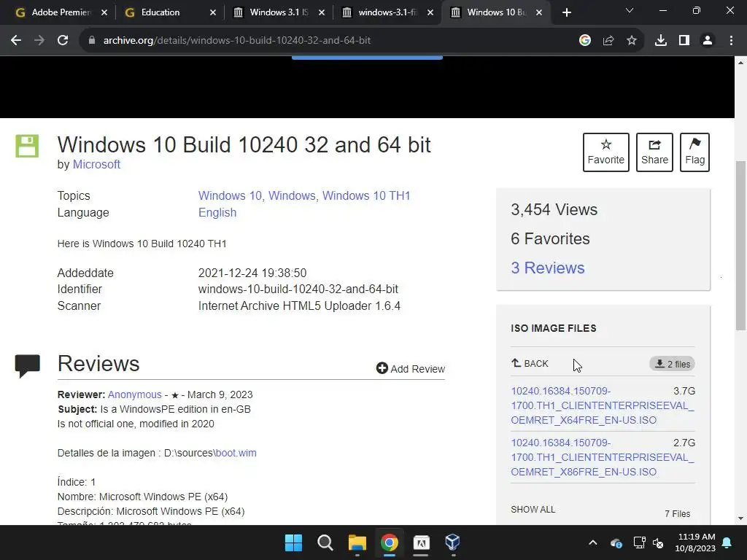Image resolution: width=747 pixels, height=560 pixels.
Task: Click the Flag button
Action: (694, 152)
